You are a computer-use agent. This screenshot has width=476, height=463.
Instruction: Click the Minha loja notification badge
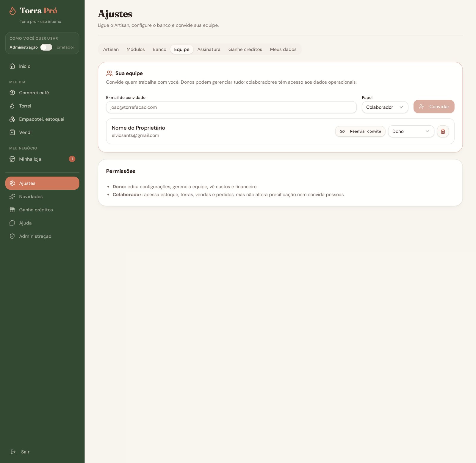pos(72,159)
